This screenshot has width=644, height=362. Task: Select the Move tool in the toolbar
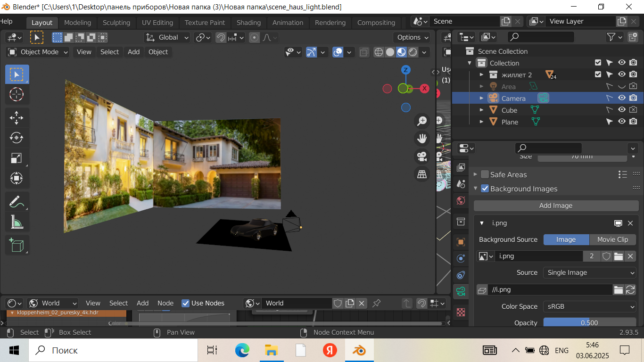click(x=17, y=118)
